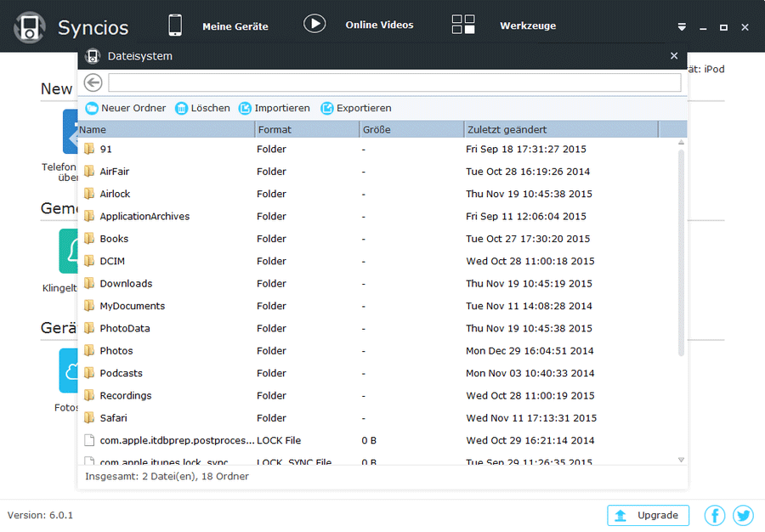Click the 'Airlock' folder name

point(115,194)
